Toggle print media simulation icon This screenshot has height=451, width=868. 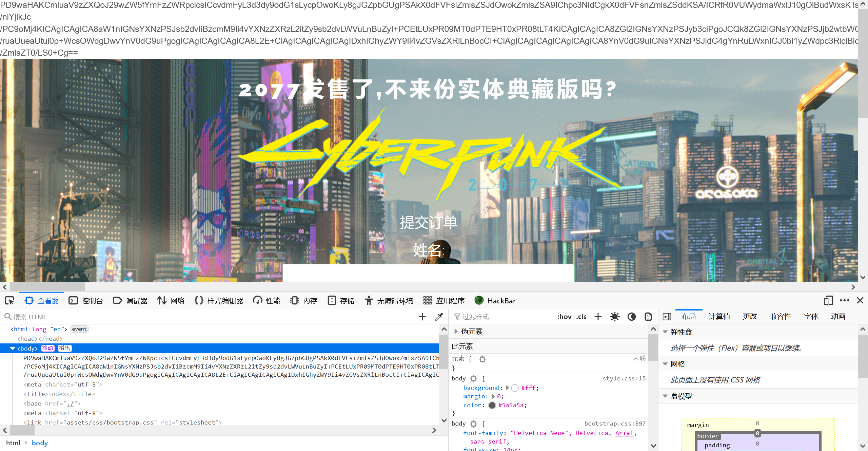tap(648, 317)
